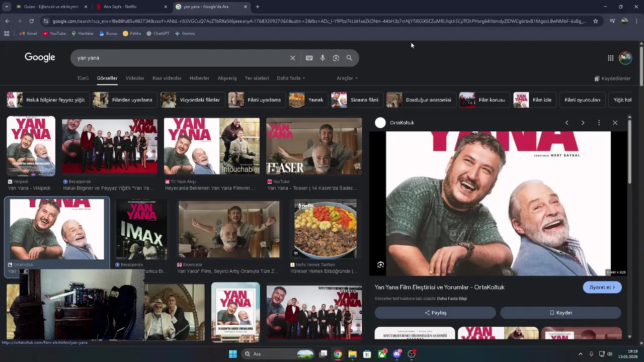Close the yan yana Google tab
This screenshot has width=644, height=362.
click(246, 7)
